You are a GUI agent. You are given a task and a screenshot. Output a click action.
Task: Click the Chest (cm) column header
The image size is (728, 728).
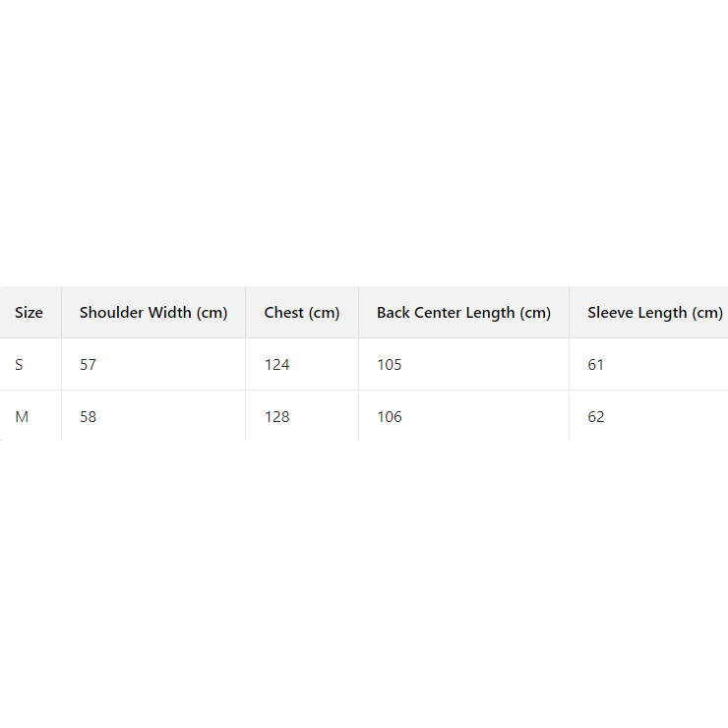302,313
